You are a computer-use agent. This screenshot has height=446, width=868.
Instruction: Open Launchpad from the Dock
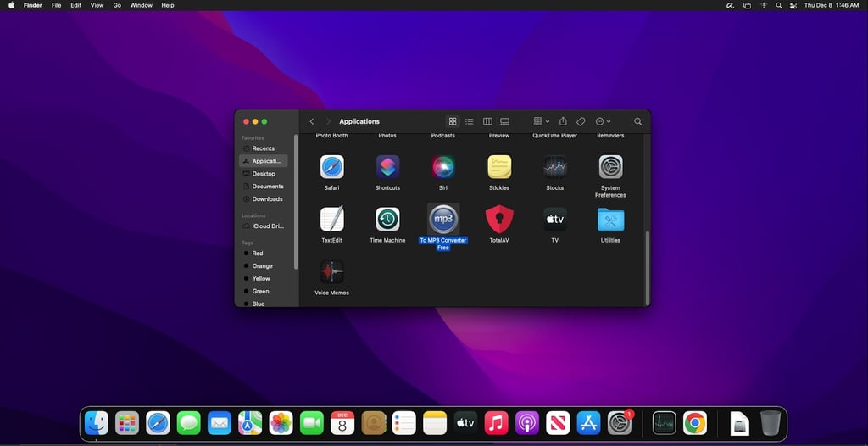coord(127,424)
